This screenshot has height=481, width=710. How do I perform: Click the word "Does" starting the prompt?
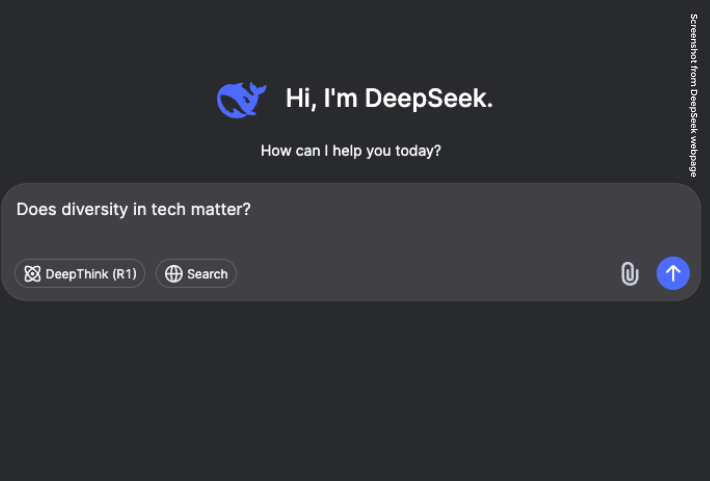[x=36, y=210]
